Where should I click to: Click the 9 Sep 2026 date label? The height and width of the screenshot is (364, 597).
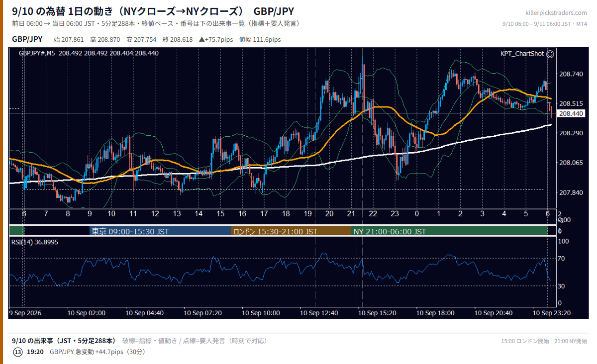pos(26,313)
